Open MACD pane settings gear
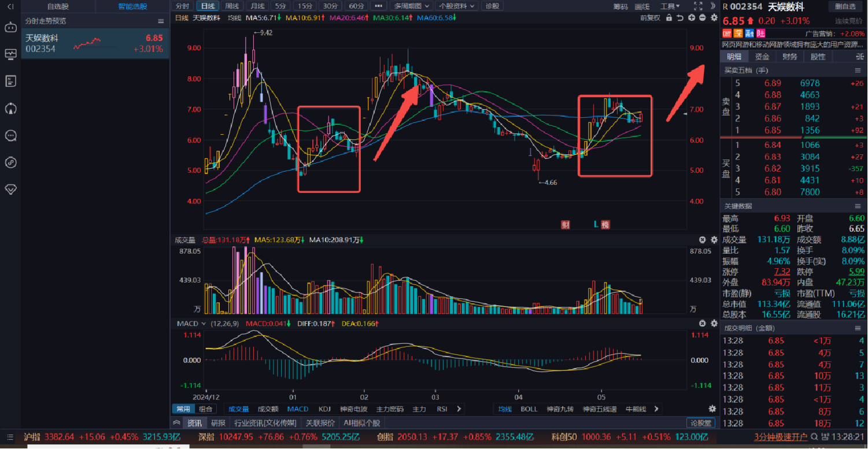Viewport: 868px width, 449px height. click(x=714, y=324)
